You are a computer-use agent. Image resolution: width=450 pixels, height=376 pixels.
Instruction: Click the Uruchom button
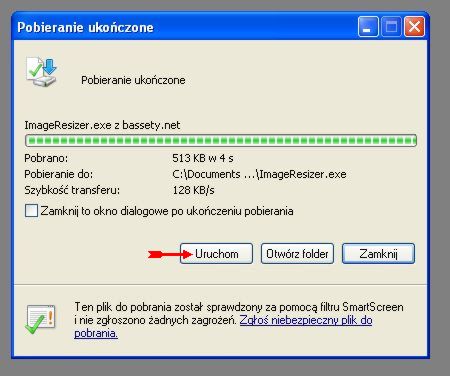click(216, 254)
